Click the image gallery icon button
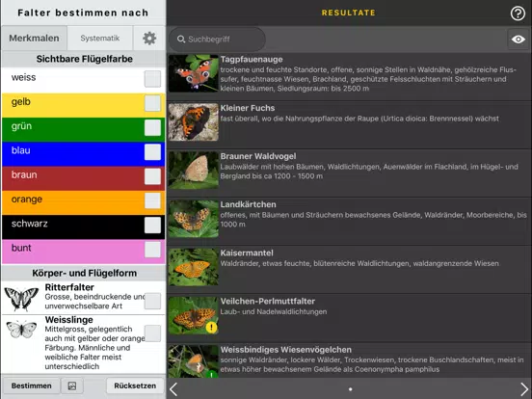Viewport: 532px width, 399px height. (x=72, y=386)
